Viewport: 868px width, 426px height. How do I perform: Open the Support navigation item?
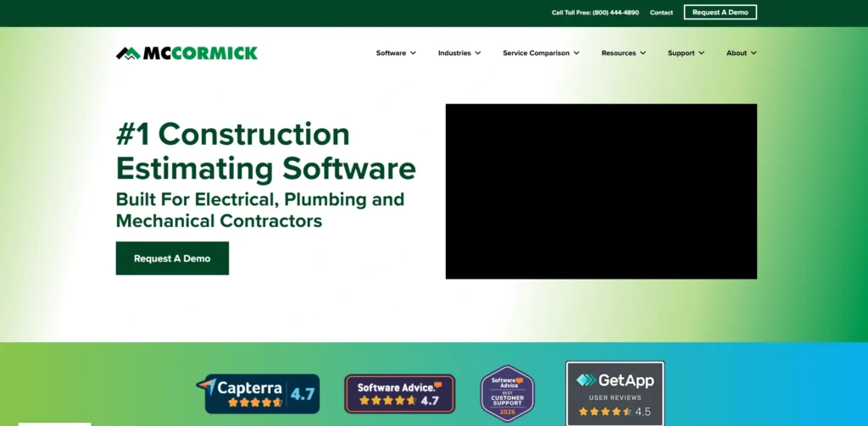681,53
